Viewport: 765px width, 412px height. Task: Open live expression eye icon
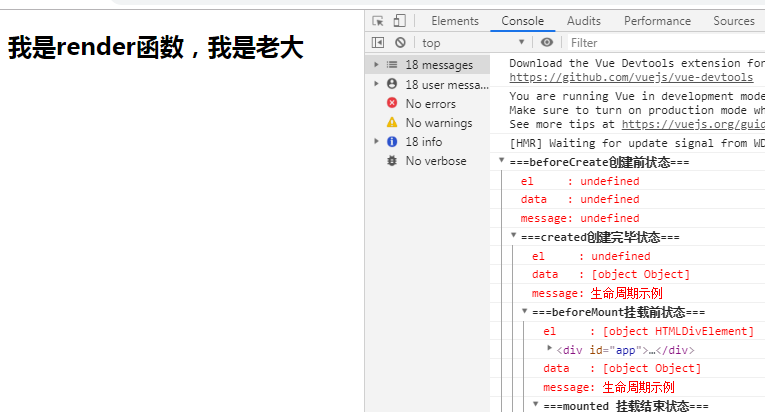tap(547, 42)
